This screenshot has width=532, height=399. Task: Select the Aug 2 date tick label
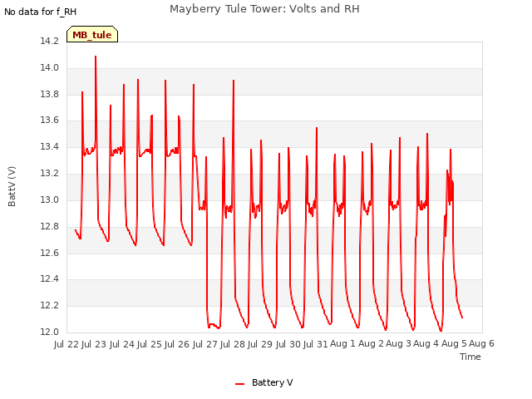371,344
